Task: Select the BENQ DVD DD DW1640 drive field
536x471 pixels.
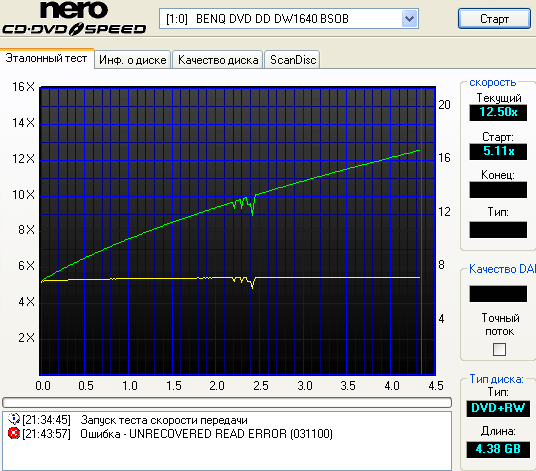Action: coord(289,18)
